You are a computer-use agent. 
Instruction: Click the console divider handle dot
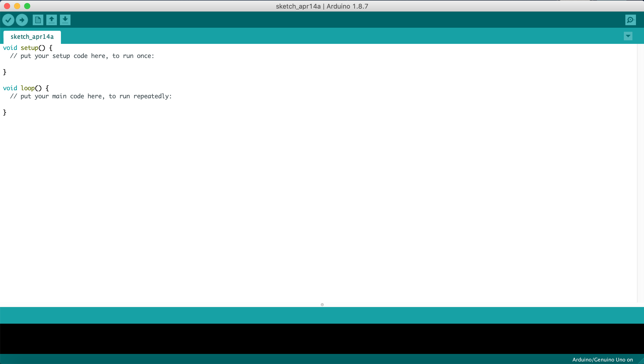322,305
